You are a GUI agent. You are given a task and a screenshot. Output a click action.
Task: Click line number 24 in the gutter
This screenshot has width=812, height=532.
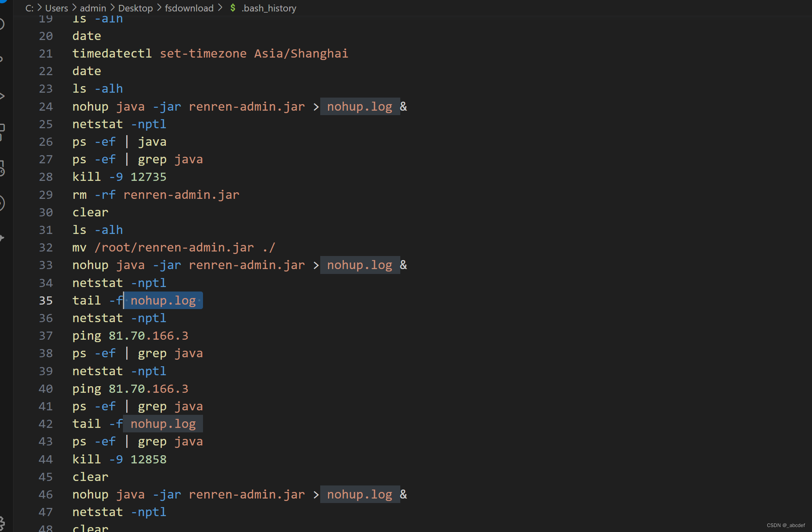(46, 107)
